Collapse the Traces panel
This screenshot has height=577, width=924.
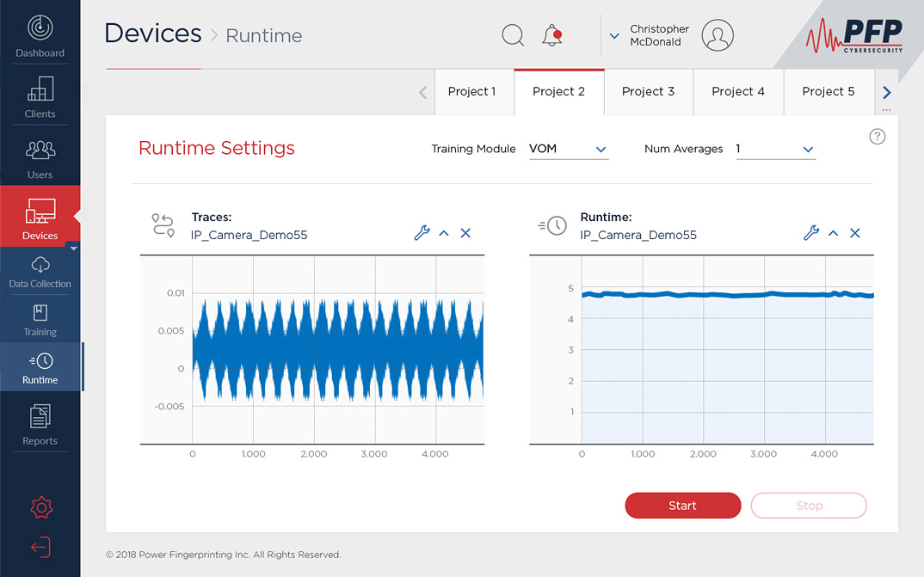pos(444,233)
